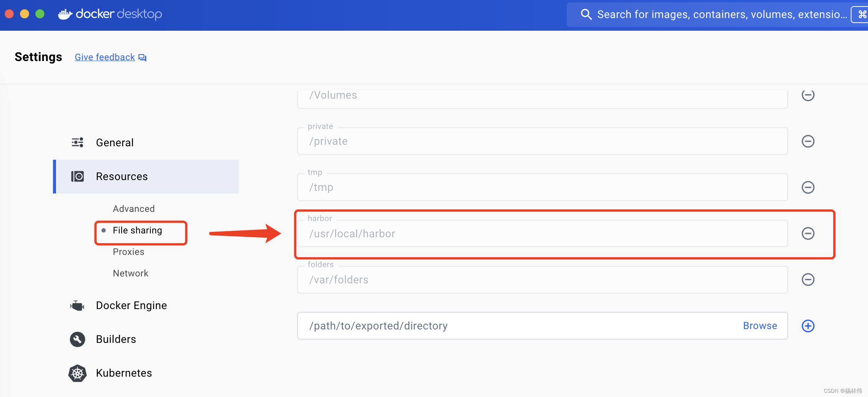The width and height of the screenshot is (868, 397).
Task: Click the /tmp path field
Action: (543, 187)
